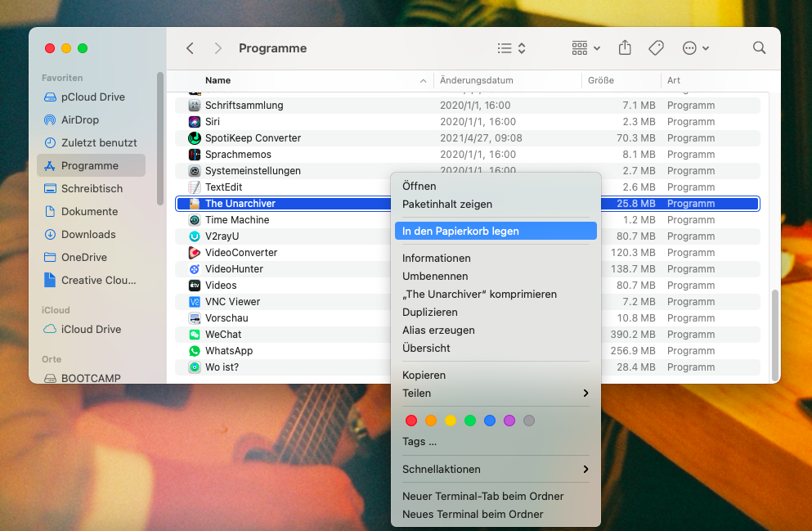Apply the purple tag color
Screen dimensions: 812x531
509,421
